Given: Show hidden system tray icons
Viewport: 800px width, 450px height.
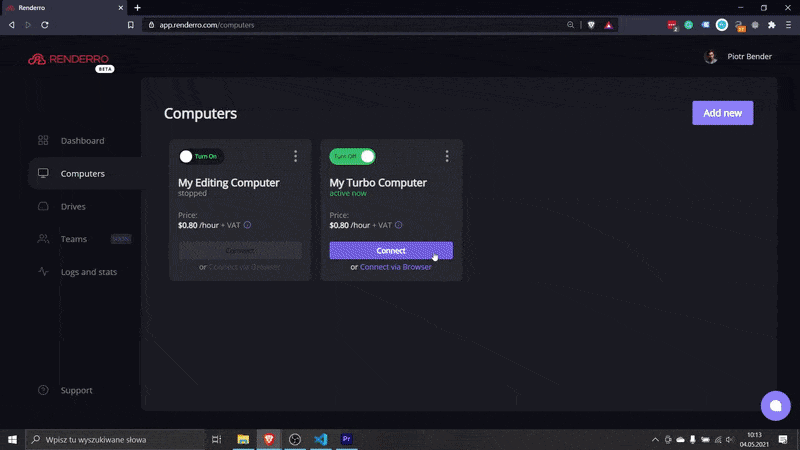Looking at the screenshot, I should [x=655, y=439].
